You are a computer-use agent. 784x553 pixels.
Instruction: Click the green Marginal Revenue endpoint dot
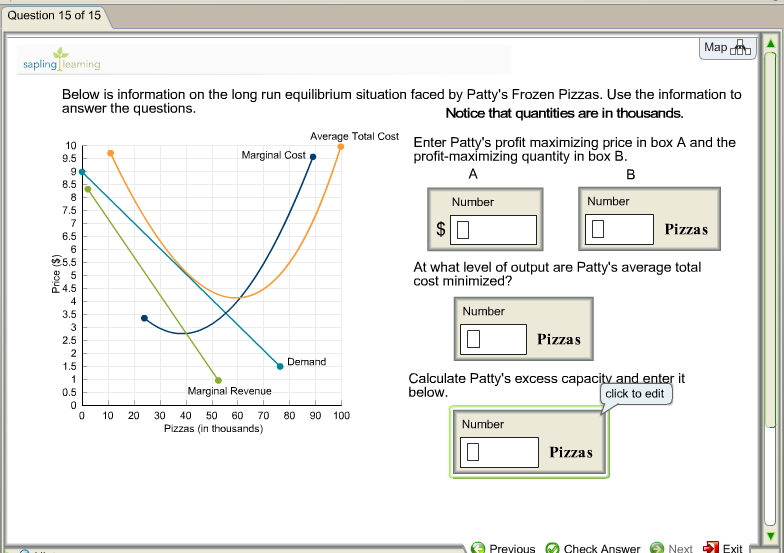pos(218,380)
